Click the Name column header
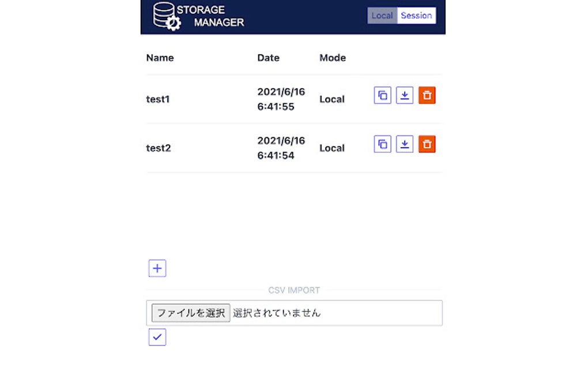The height and width of the screenshot is (368, 588). 160,58
